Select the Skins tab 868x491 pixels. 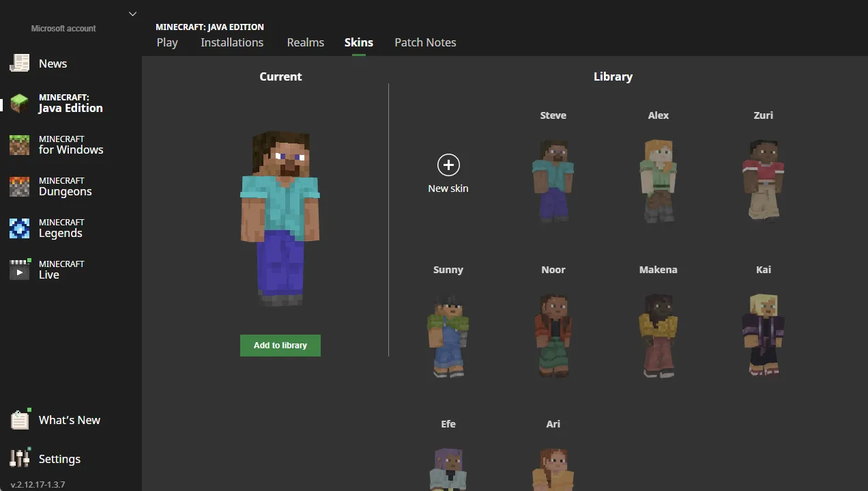coord(359,42)
